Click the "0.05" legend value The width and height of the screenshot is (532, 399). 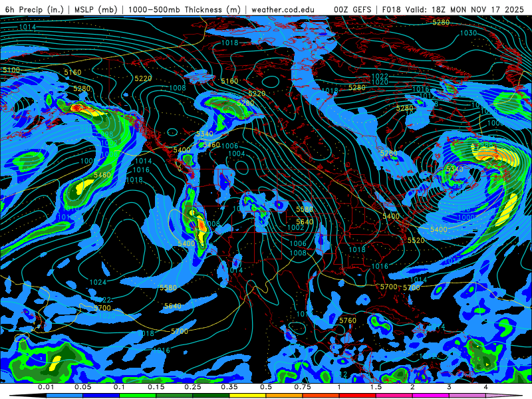(82, 387)
